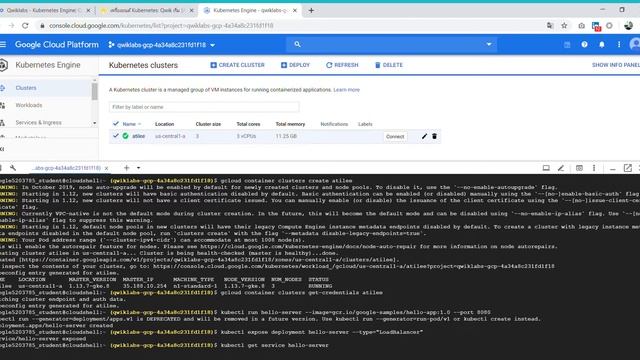Image resolution: width=640 pixels, height=360 pixels.
Task: Open Services & Ingress in the sidebar
Action: pyautogui.click(x=38, y=122)
